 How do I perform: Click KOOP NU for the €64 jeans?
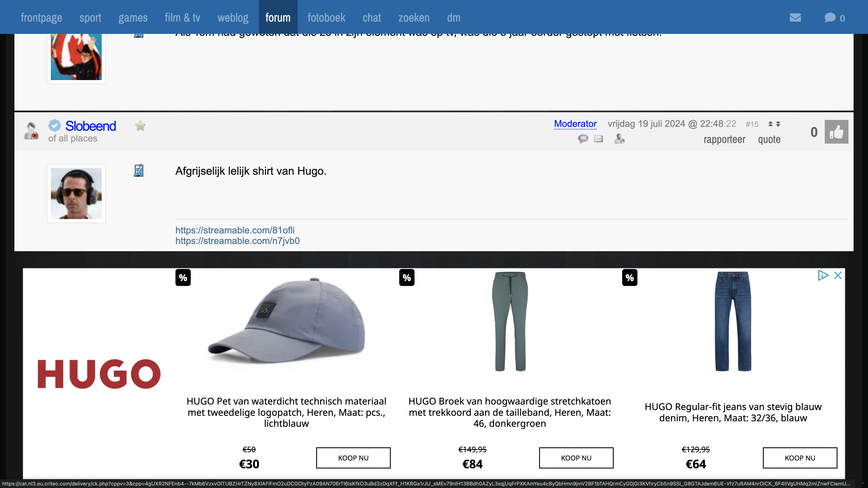800,458
